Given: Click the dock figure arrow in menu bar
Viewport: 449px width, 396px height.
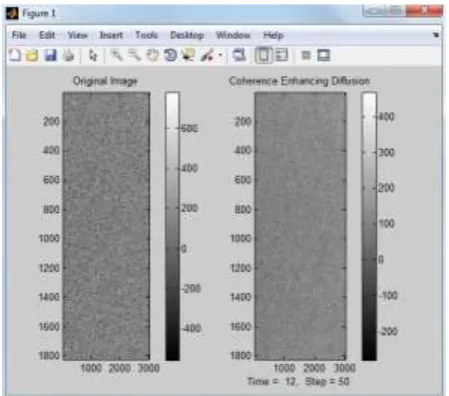Looking at the screenshot, I should click(436, 35).
